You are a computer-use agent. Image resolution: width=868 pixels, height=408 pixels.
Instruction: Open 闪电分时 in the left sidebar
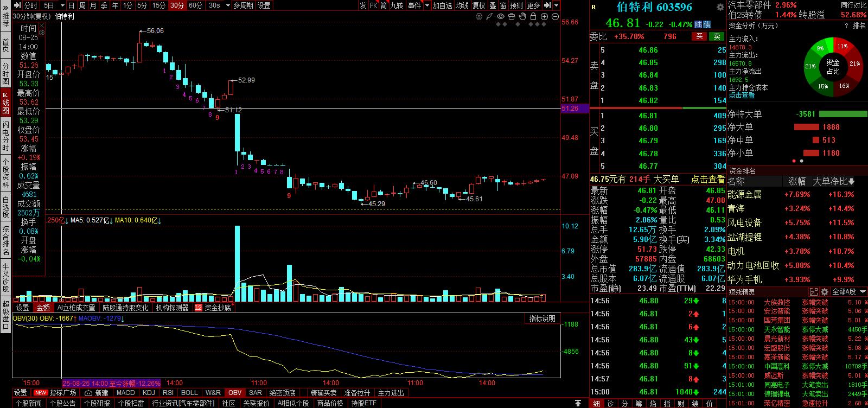[x=5, y=136]
